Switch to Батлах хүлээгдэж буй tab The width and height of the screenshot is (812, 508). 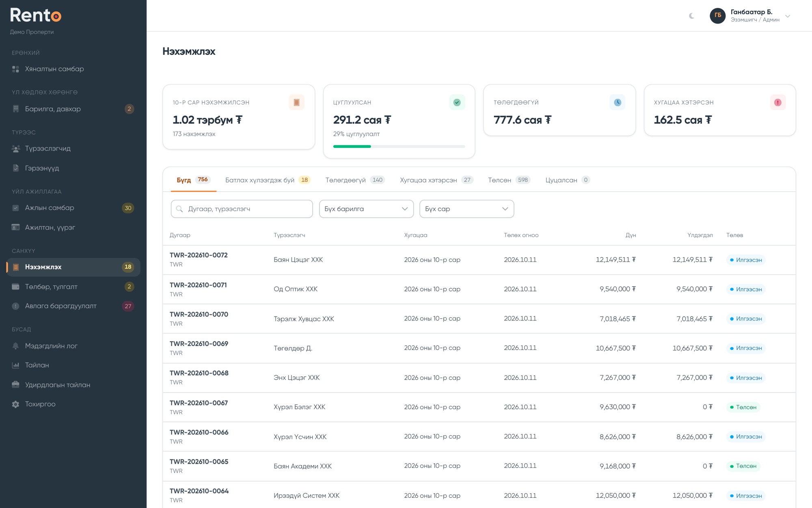[268, 180]
